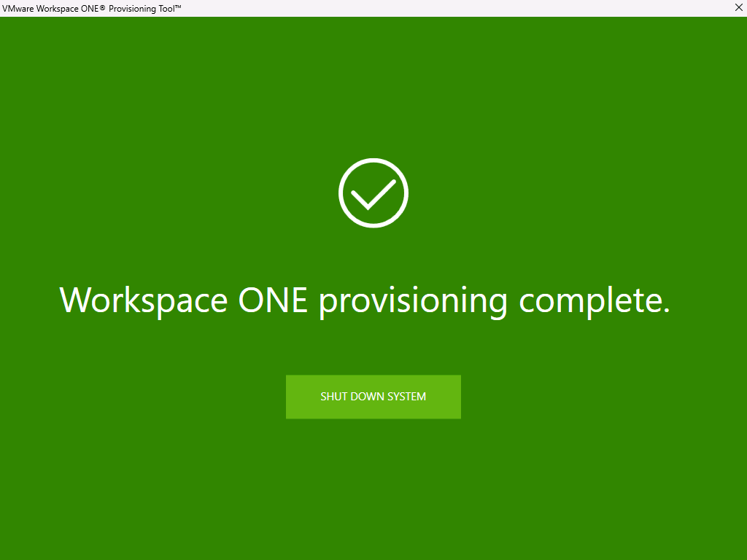Viewport: 747px width, 560px height.
Task: Click the word "DOWN" on the button
Action: 367,397
